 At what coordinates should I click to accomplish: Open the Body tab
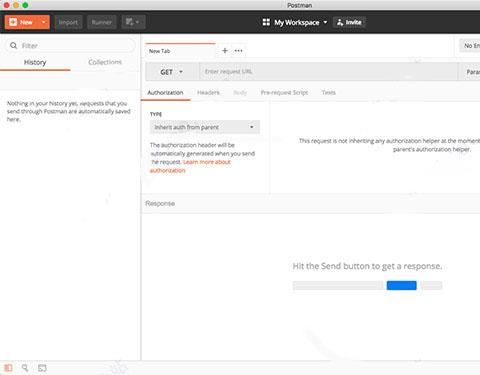coord(240,93)
